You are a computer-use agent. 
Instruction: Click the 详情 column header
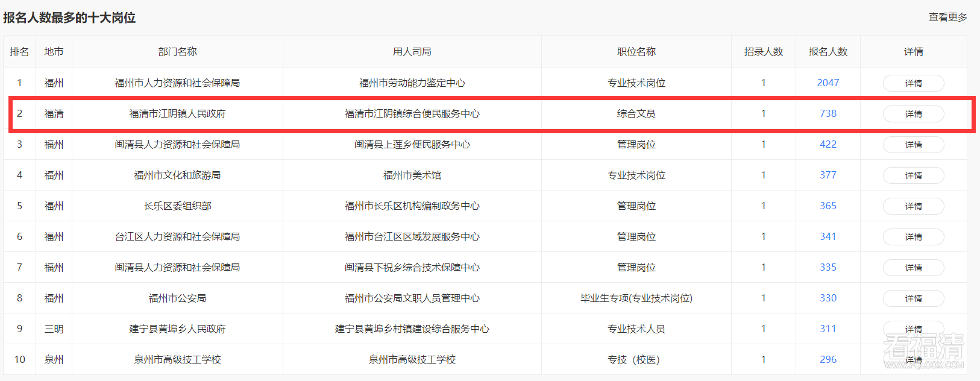coord(914,52)
